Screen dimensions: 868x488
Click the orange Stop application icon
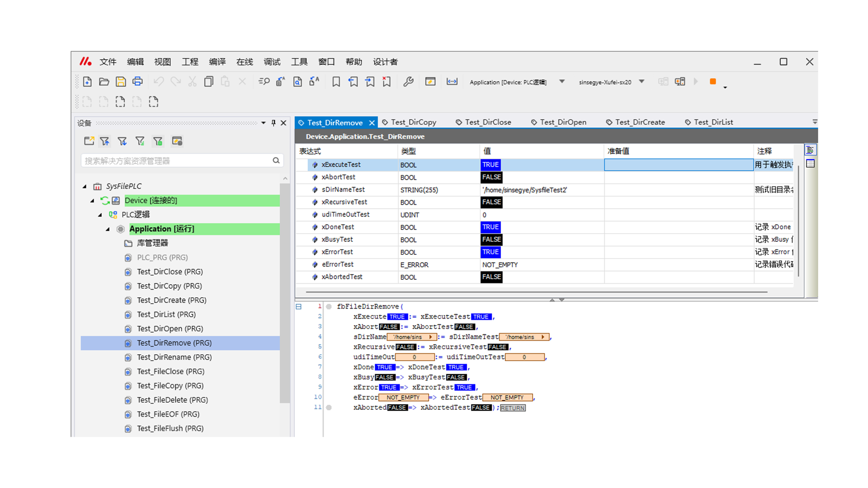(x=713, y=82)
